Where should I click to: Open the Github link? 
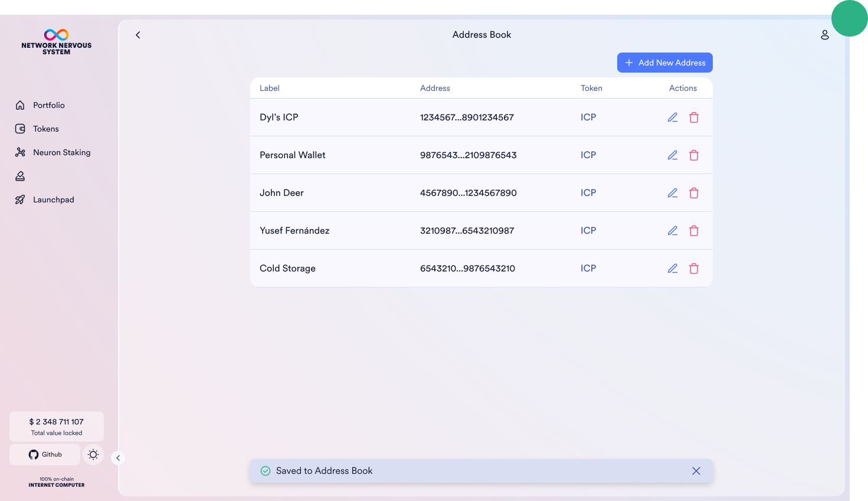(45, 454)
